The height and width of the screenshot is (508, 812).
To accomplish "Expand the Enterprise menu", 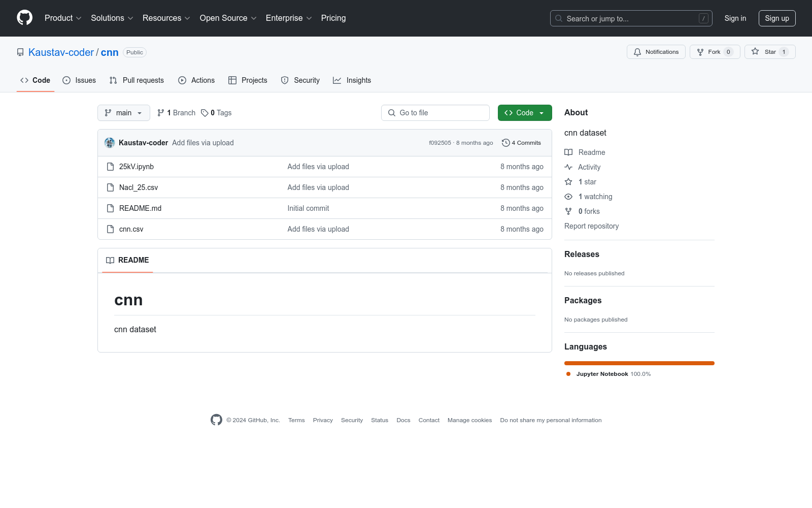I will click(x=289, y=18).
